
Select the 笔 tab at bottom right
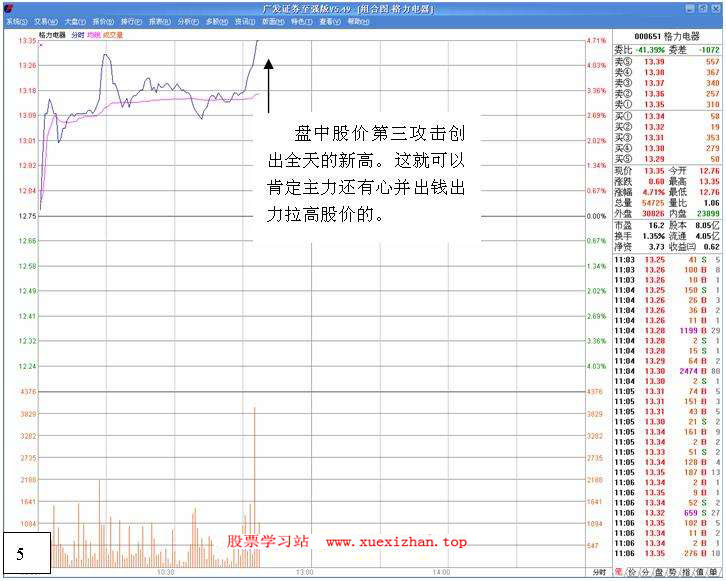click(619, 572)
